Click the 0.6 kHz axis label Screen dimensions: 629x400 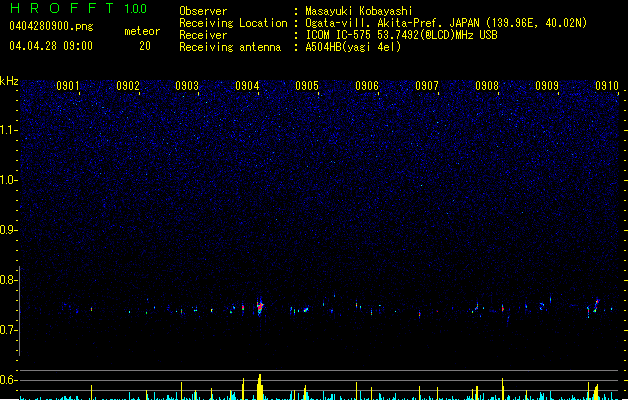pos(7,380)
